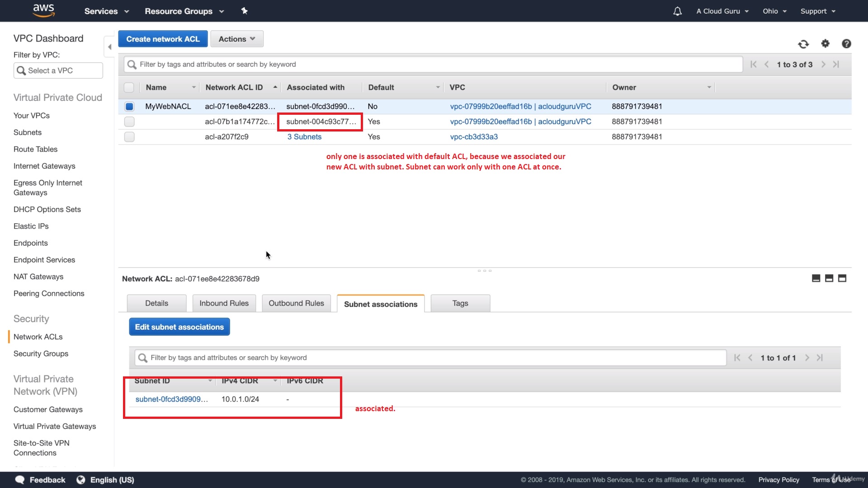Image resolution: width=868 pixels, height=488 pixels.
Task: Click the help question mark icon
Action: (x=846, y=43)
